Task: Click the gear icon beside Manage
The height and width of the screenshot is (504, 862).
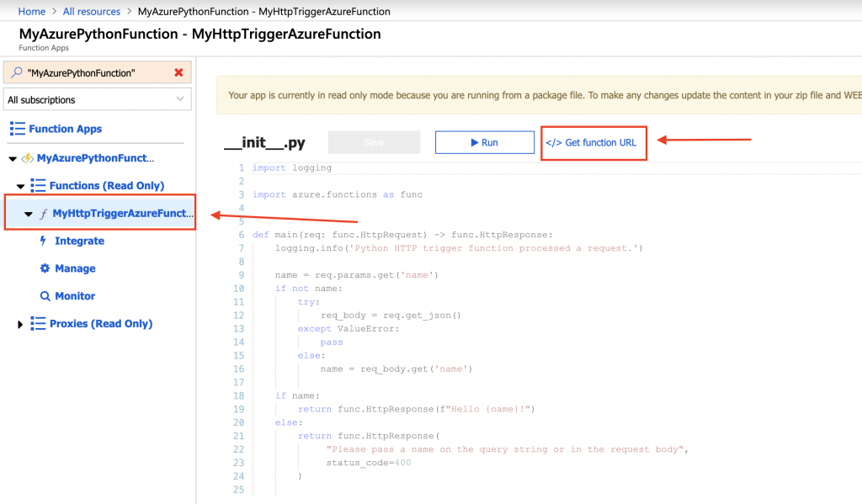Action: (x=45, y=268)
